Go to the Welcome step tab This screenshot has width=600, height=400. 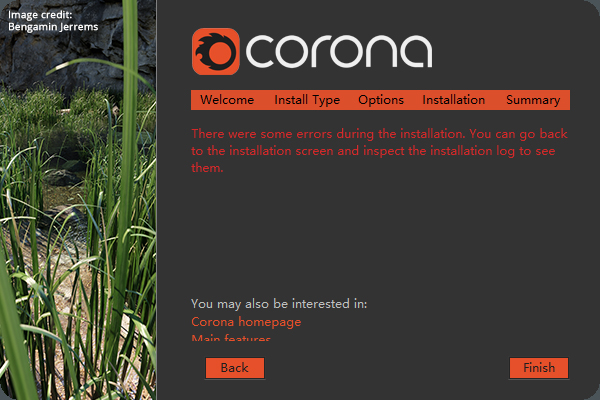227,100
